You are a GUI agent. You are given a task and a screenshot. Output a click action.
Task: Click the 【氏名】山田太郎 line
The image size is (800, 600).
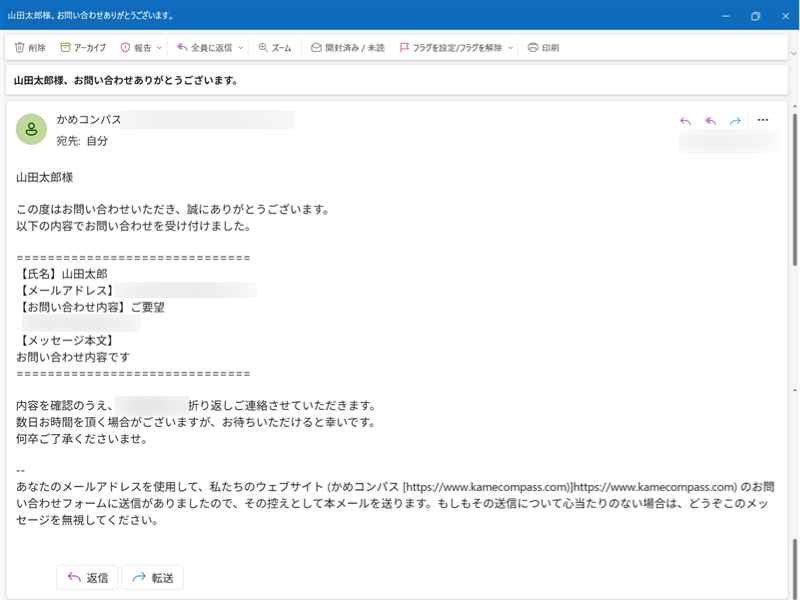point(62,274)
